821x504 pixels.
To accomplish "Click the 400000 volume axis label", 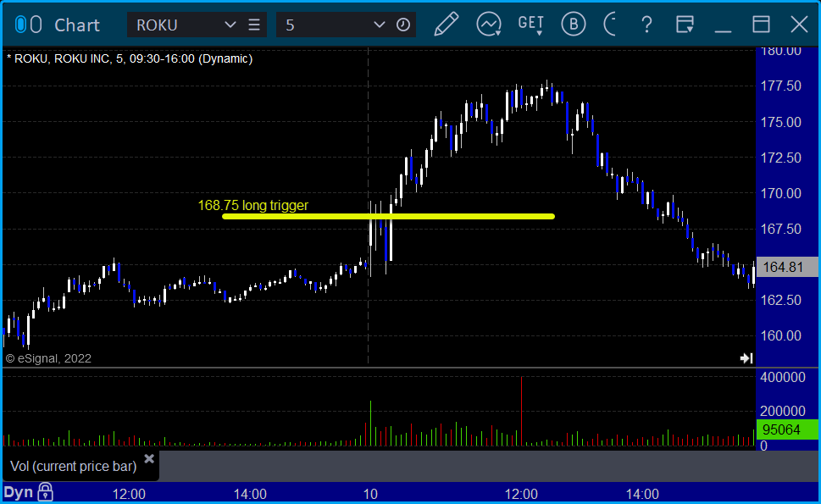I will click(783, 377).
